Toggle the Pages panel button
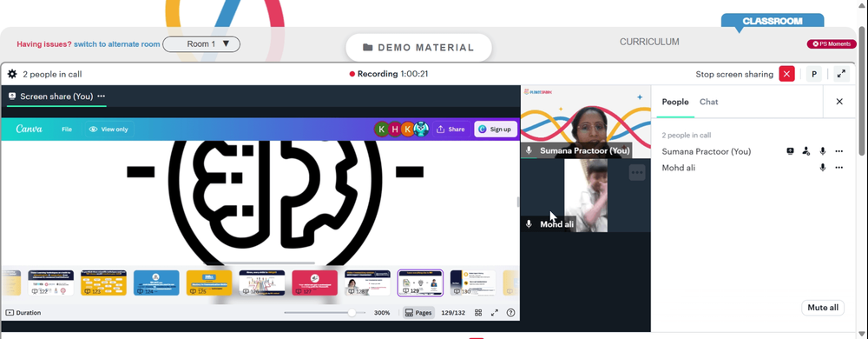The width and height of the screenshot is (868, 339). (x=418, y=313)
